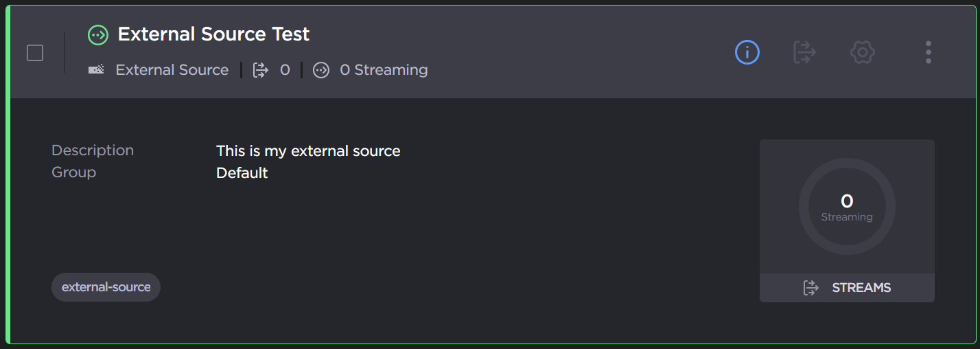
Task: Click the blue info icon
Action: pyautogui.click(x=747, y=52)
